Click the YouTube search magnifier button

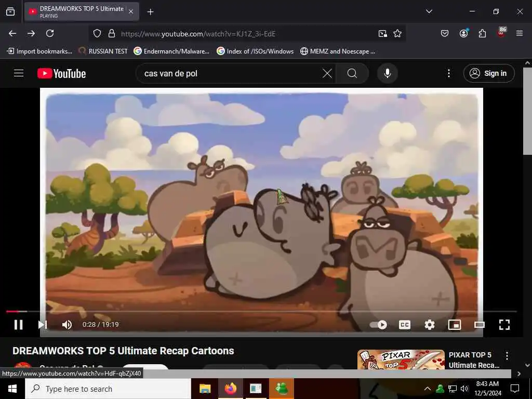pos(352,73)
